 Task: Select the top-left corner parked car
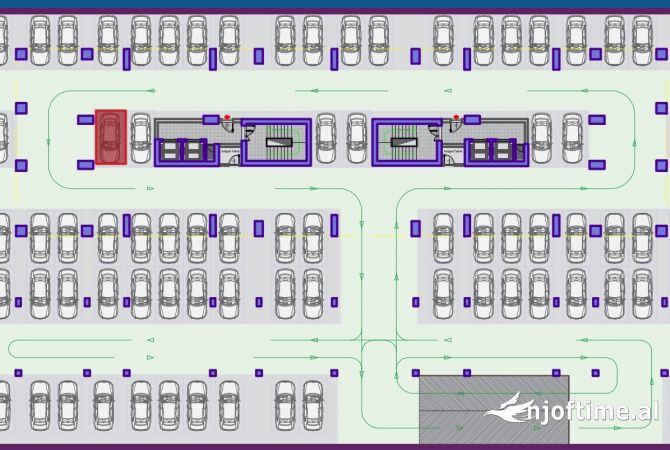(x=3, y=40)
